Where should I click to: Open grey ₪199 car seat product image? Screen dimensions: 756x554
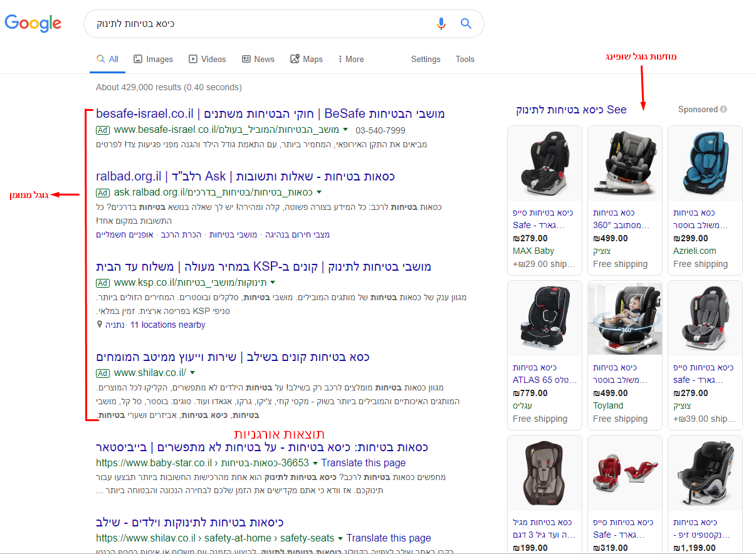[x=544, y=474]
